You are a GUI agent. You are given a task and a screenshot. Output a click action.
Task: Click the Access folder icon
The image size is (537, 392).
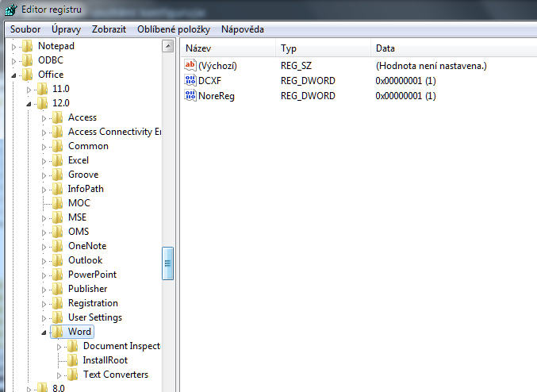click(x=58, y=117)
